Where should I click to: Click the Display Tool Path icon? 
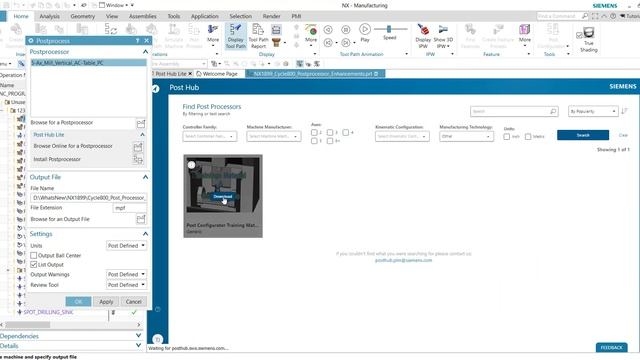tap(236, 36)
